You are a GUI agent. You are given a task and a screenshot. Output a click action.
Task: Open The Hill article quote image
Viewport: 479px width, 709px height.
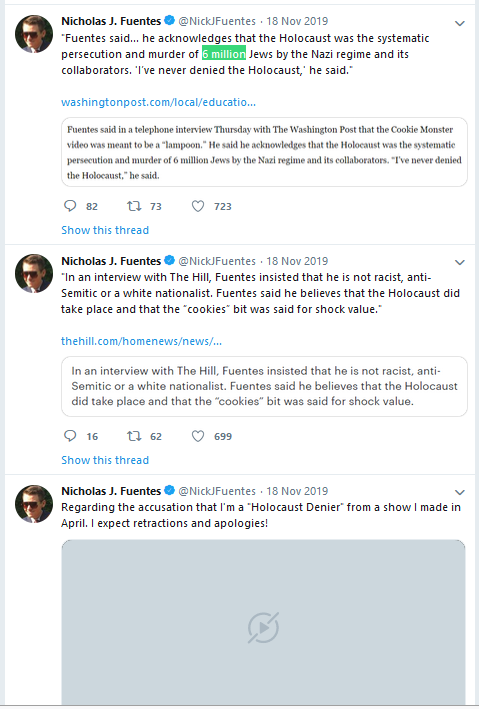[x=264, y=386]
